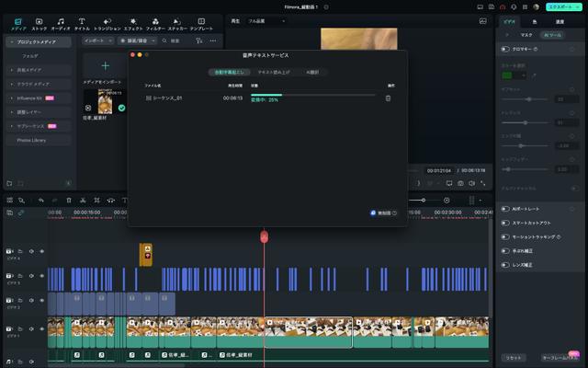
Task: Click the trash icon for シーケンス_01
Action: tap(388, 98)
